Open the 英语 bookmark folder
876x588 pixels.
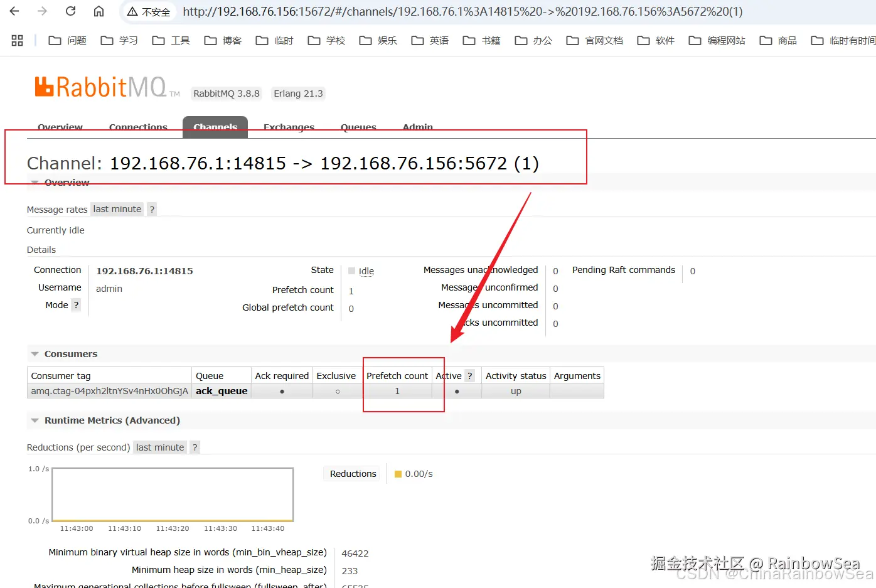430,40
